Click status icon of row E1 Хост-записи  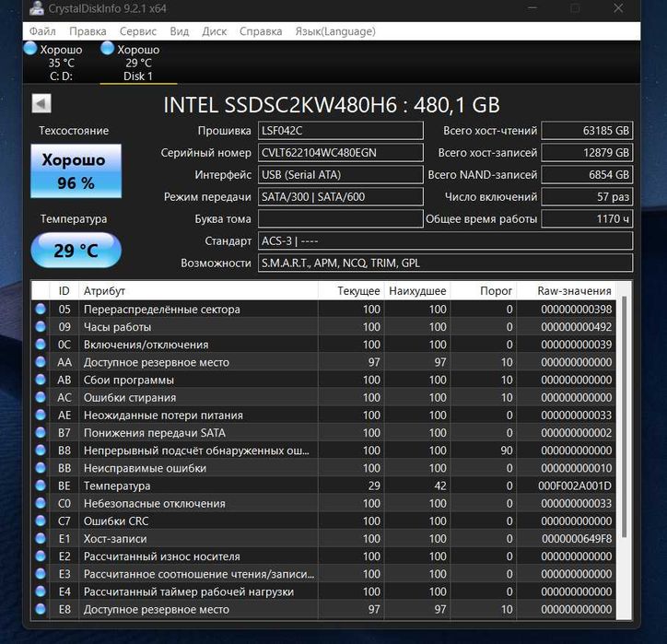pyautogui.click(x=41, y=539)
